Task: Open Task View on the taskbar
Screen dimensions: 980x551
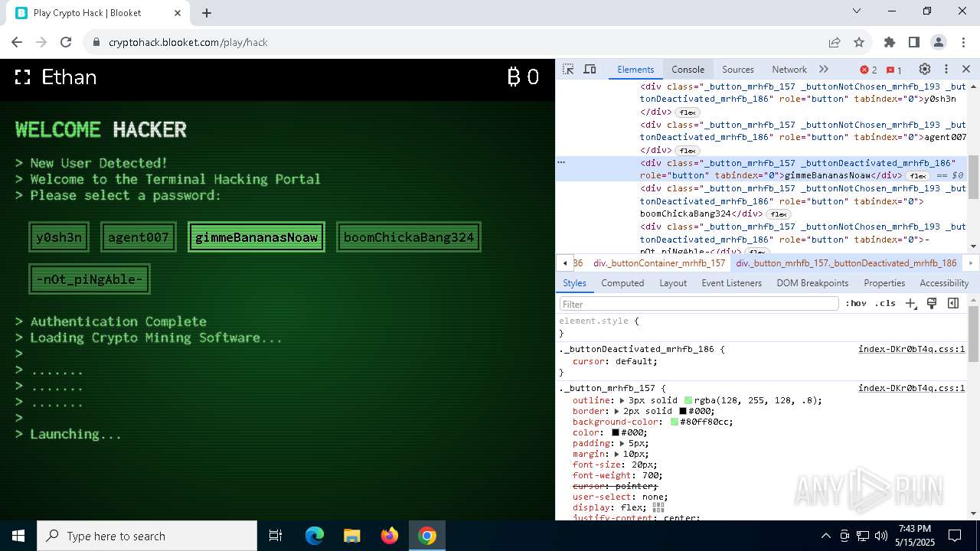Action: 276,536
